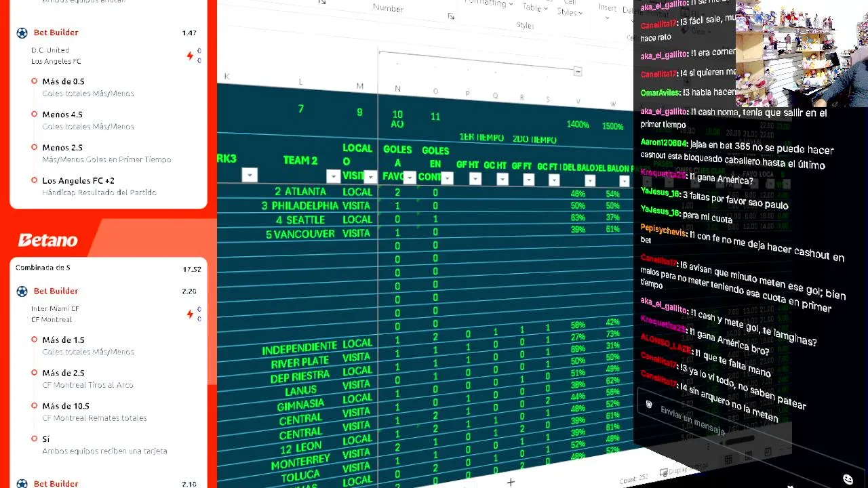Image resolution: width=868 pixels, height=488 pixels.
Task: Click the 'Más de 0.5' selection
Action: (x=63, y=82)
